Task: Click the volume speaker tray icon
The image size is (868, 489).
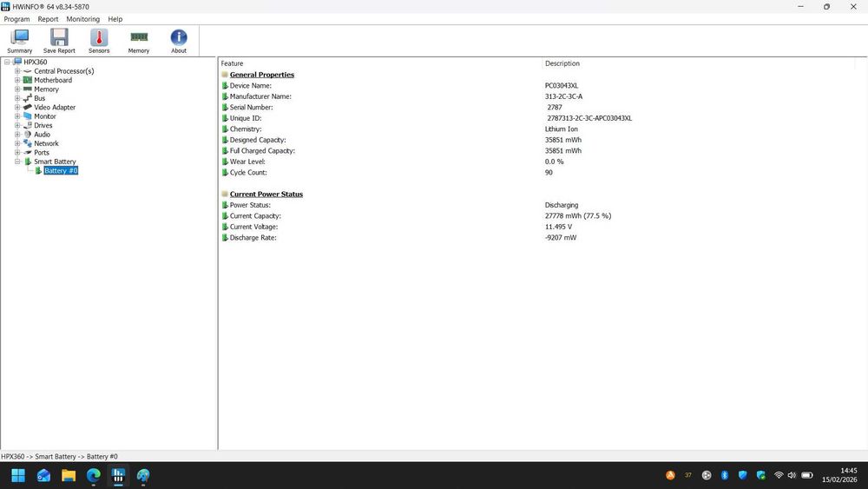Action: 792,475
